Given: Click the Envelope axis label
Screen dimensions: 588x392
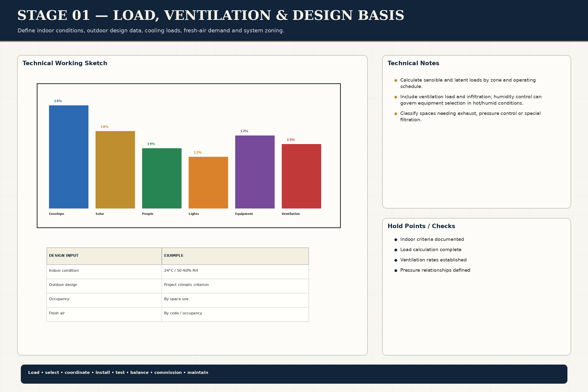Looking at the screenshot, I should 57,214.
